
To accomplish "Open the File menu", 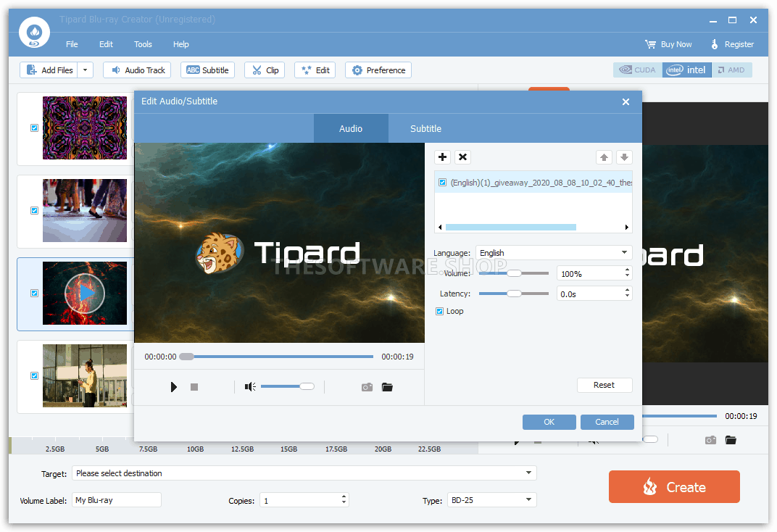I will tap(72, 44).
